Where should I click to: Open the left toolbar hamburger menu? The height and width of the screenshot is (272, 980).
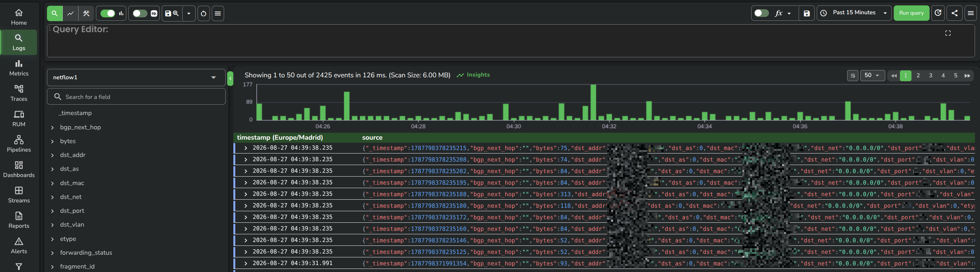[218, 13]
